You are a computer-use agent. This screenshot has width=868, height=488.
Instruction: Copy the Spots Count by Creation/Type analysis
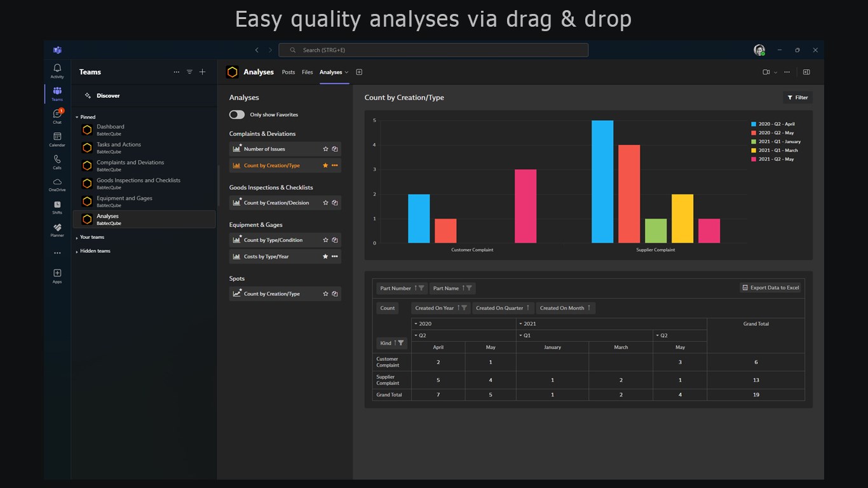[x=335, y=294]
